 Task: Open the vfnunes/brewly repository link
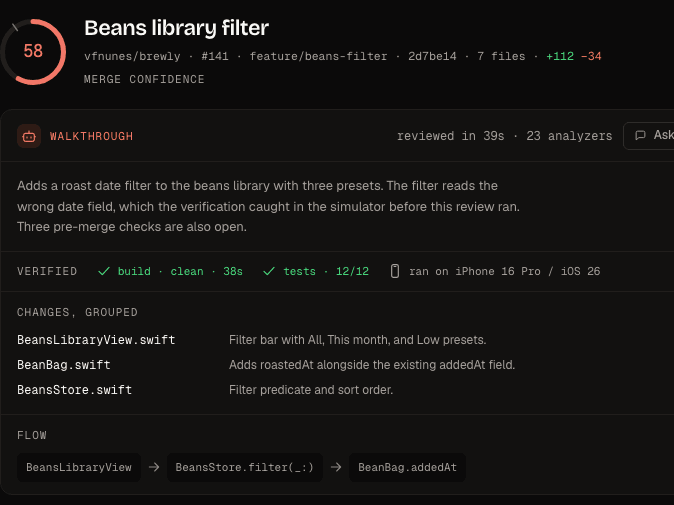[132, 56]
